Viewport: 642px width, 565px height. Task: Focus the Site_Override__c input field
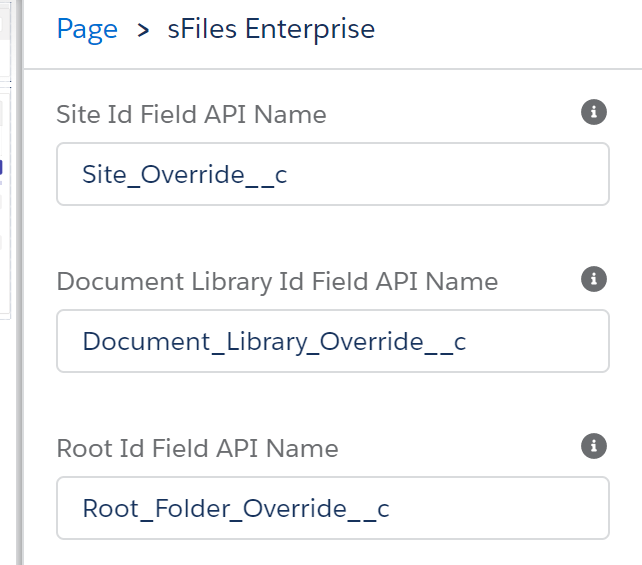(x=333, y=174)
